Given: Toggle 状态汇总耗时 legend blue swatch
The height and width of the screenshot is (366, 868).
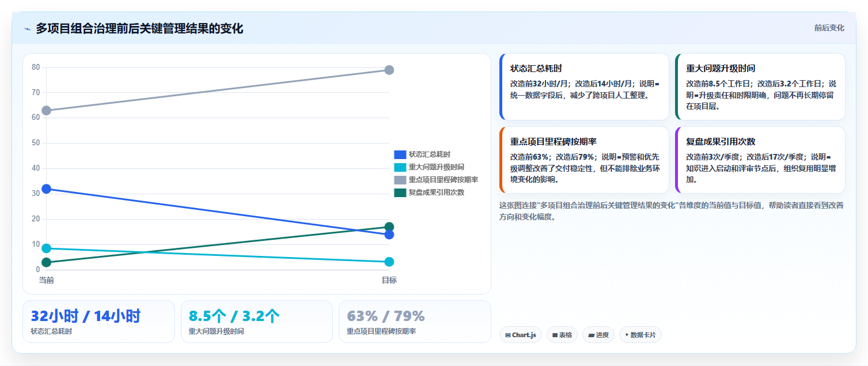Looking at the screenshot, I should click(400, 154).
